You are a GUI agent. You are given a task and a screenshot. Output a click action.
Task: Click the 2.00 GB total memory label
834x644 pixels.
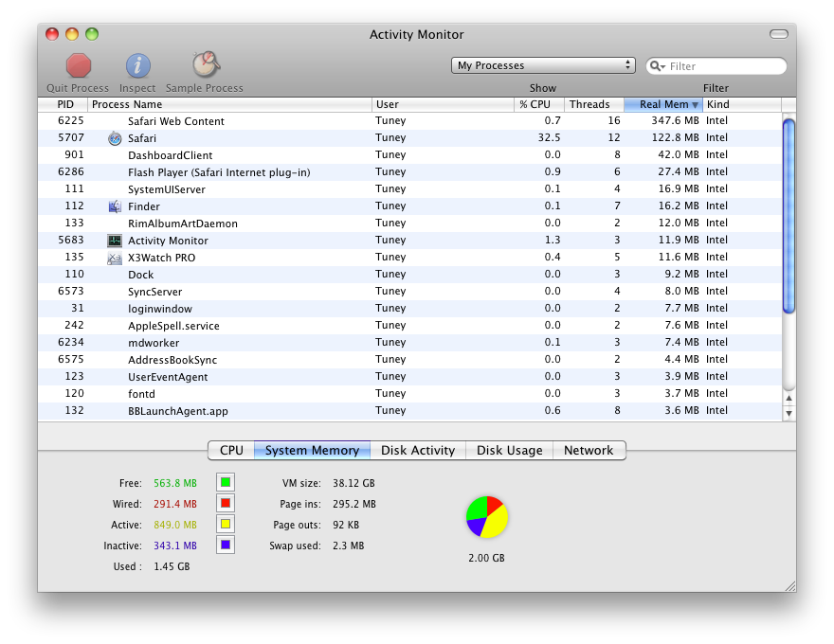486,558
